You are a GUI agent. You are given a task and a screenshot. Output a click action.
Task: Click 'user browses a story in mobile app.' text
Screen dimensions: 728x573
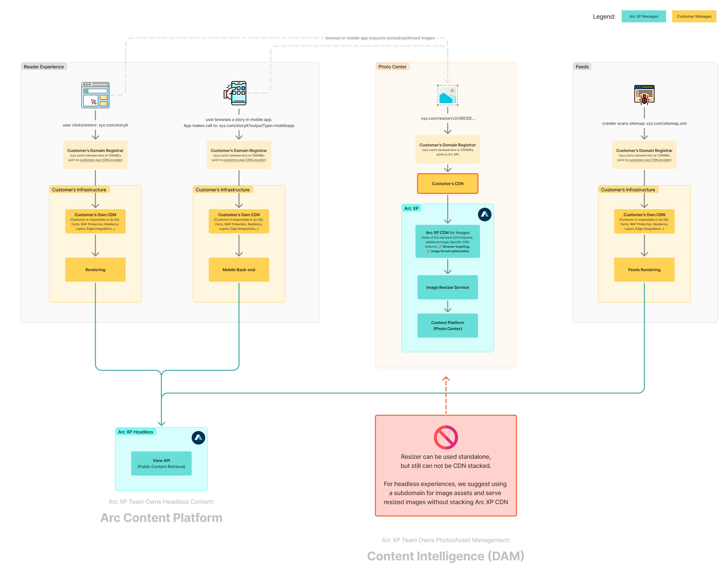239,119
